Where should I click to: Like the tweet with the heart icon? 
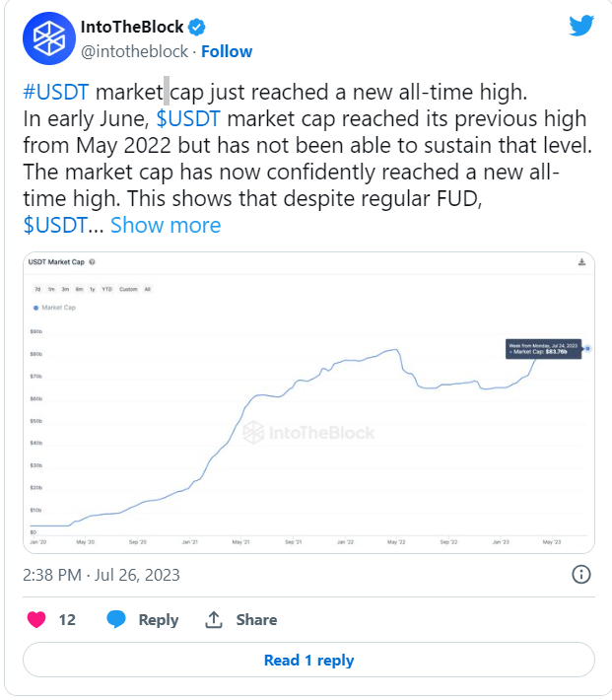pos(36,619)
